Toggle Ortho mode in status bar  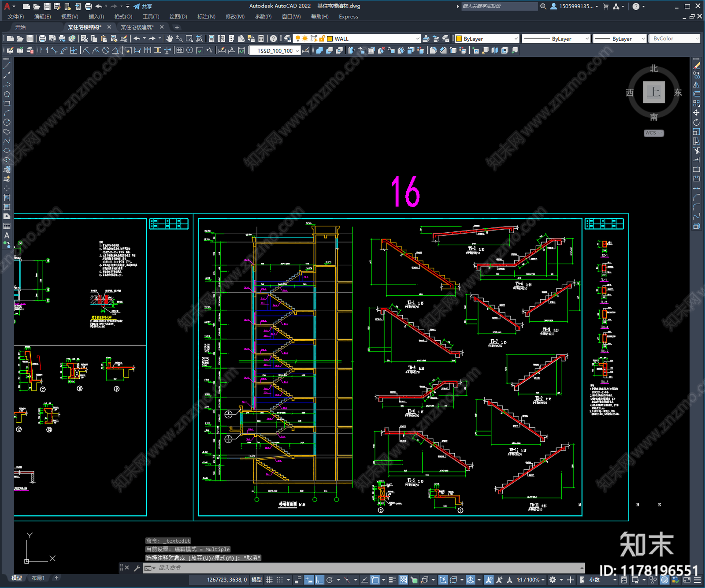tap(319, 580)
